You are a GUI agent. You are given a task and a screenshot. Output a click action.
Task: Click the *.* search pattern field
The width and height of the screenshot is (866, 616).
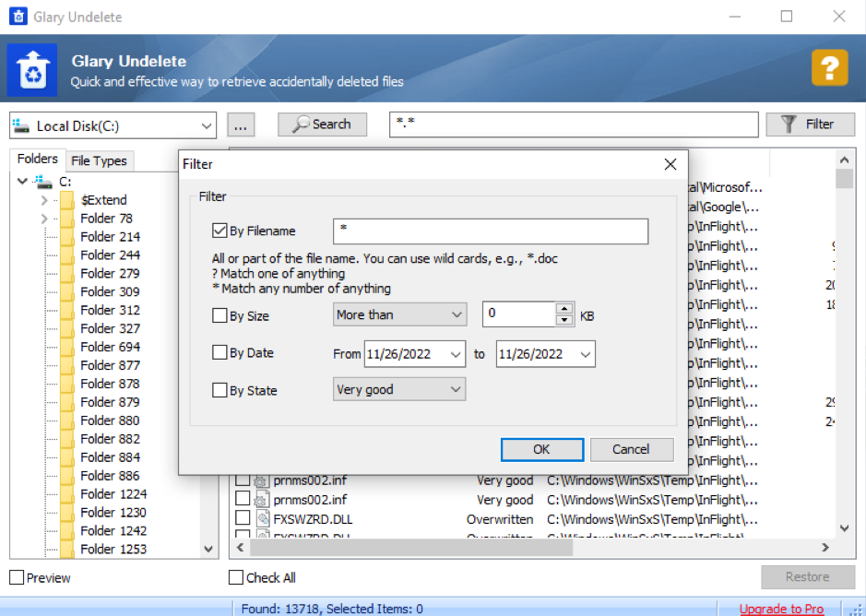pos(574,124)
